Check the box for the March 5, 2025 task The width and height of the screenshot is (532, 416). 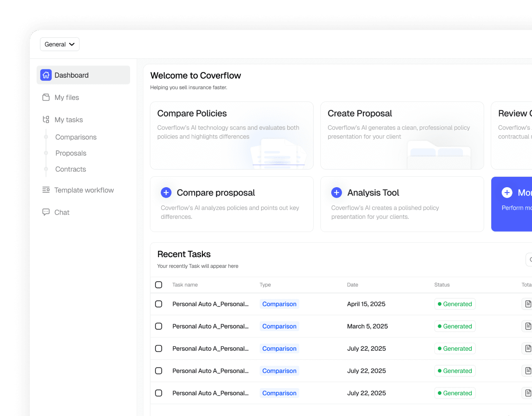pyautogui.click(x=159, y=326)
